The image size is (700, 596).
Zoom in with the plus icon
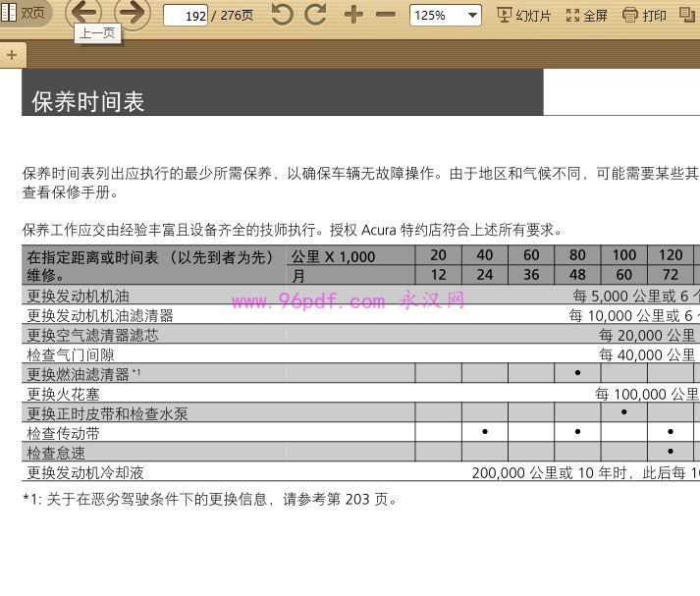click(x=353, y=15)
